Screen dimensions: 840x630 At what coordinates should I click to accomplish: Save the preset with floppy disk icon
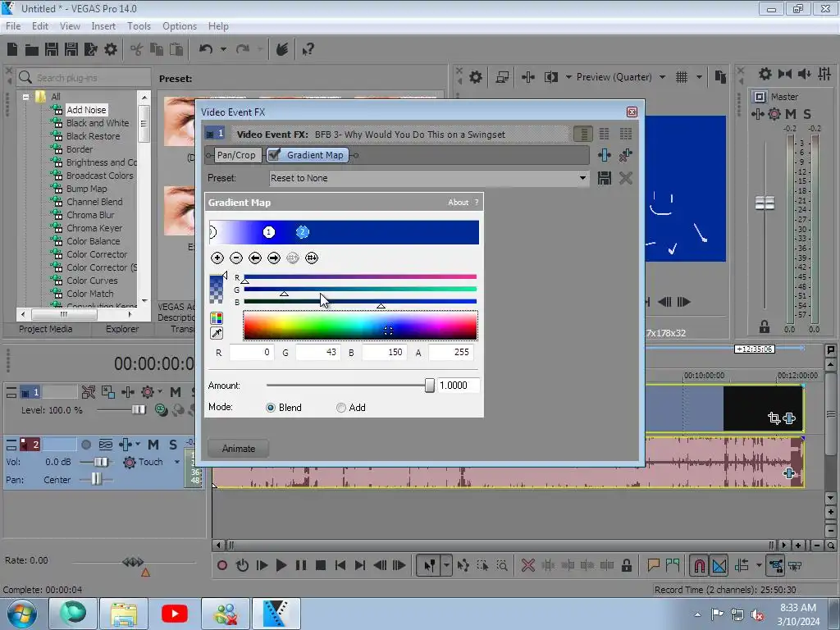coord(605,178)
